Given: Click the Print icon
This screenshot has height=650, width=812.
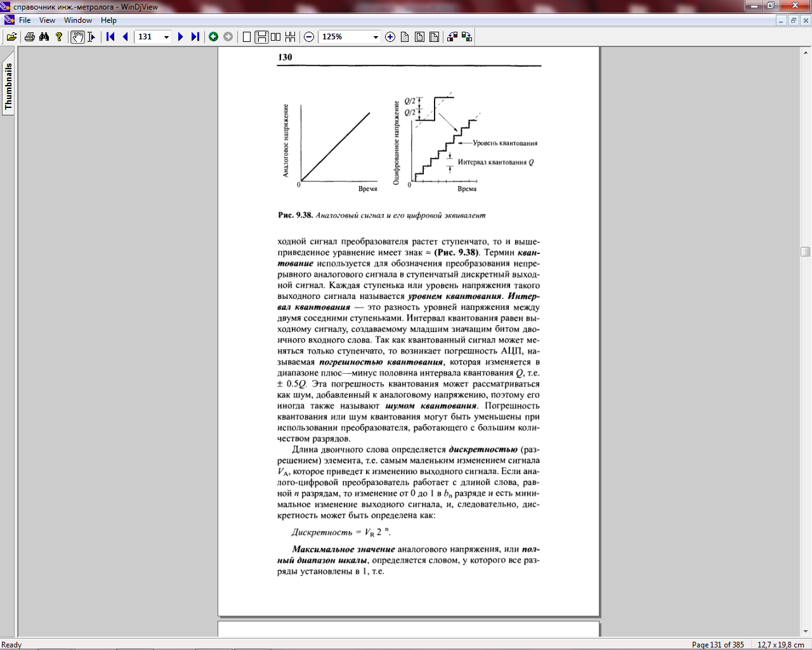Looking at the screenshot, I should click(29, 37).
